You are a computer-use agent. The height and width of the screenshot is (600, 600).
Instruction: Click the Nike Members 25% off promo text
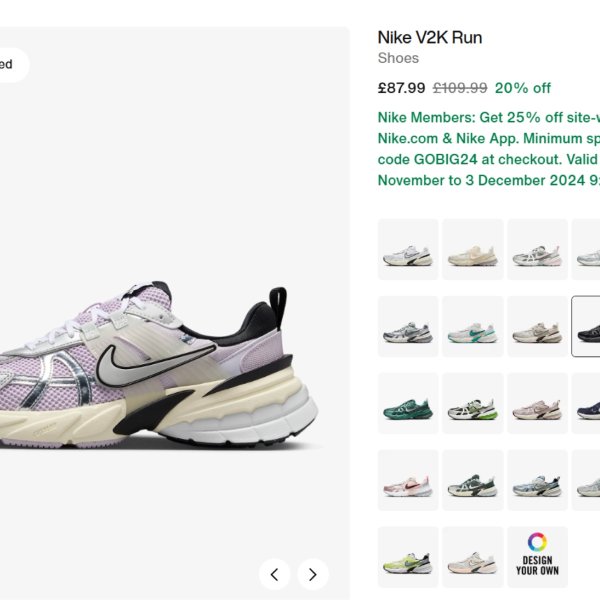pos(489,149)
